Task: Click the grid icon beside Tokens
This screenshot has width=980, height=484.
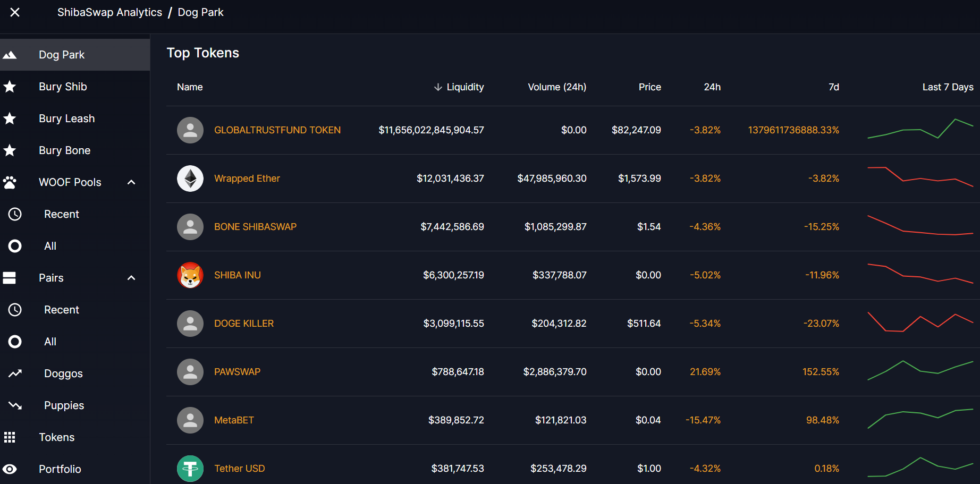Action: point(10,437)
